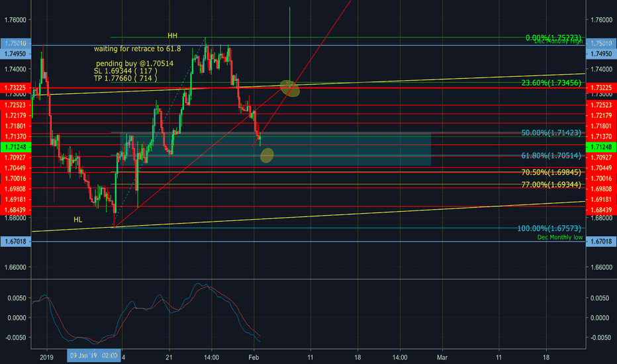Image resolution: width=617 pixels, height=364 pixels.
Task: Click the 1.66000 price on the right axis
Action: 601,267
